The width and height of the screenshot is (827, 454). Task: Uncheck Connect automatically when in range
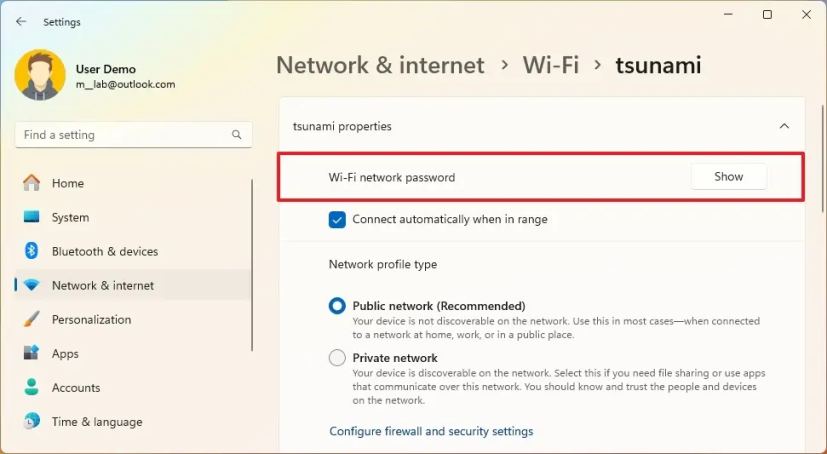337,219
